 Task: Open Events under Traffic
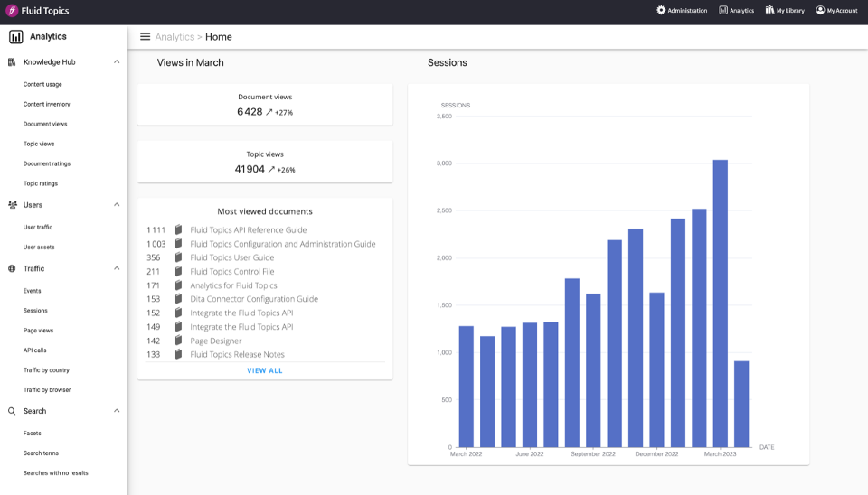pos(33,291)
